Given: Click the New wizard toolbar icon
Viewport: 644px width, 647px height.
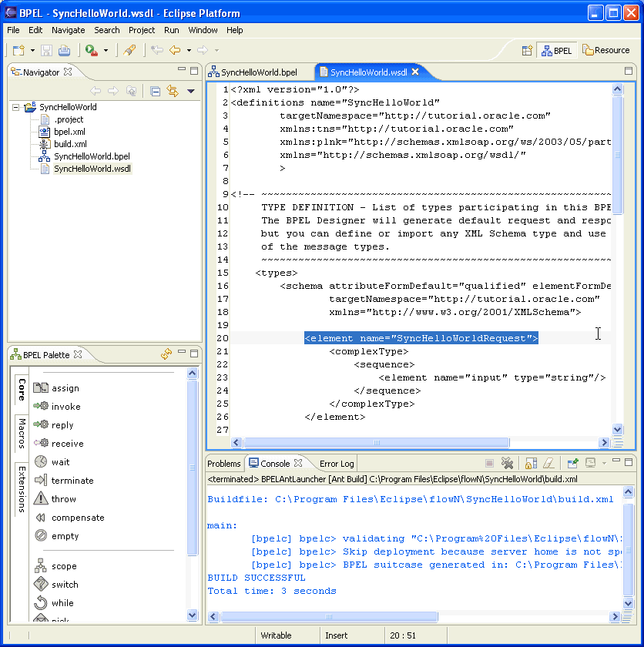Looking at the screenshot, I should (x=18, y=50).
